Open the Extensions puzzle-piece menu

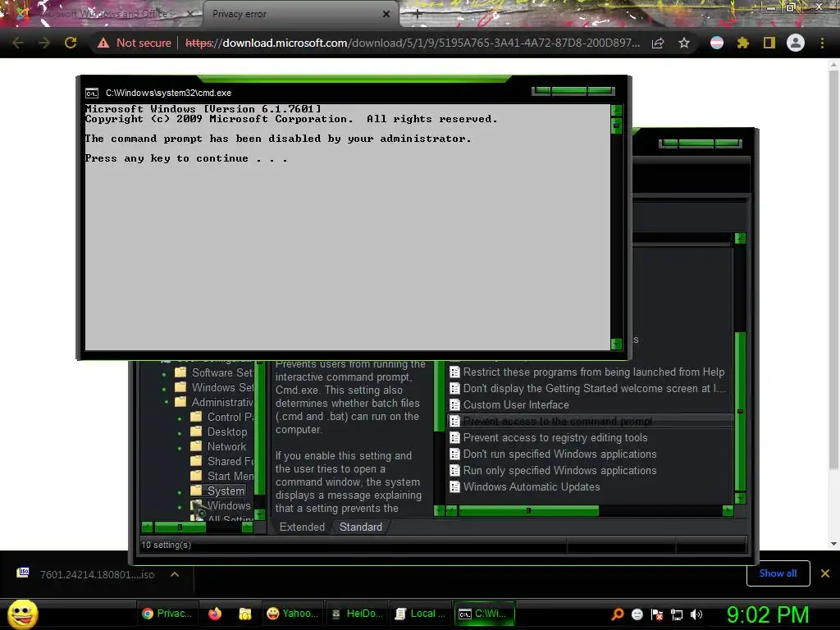742,43
